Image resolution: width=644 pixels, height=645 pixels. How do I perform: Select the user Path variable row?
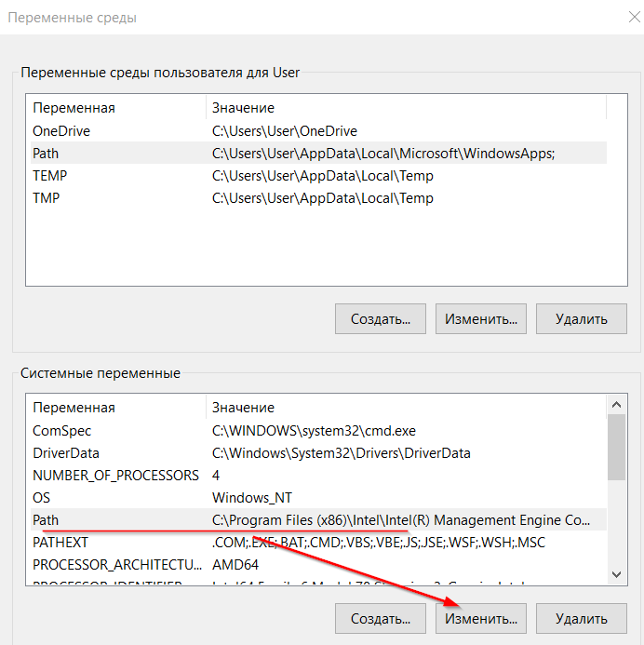click(x=46, y=154)
